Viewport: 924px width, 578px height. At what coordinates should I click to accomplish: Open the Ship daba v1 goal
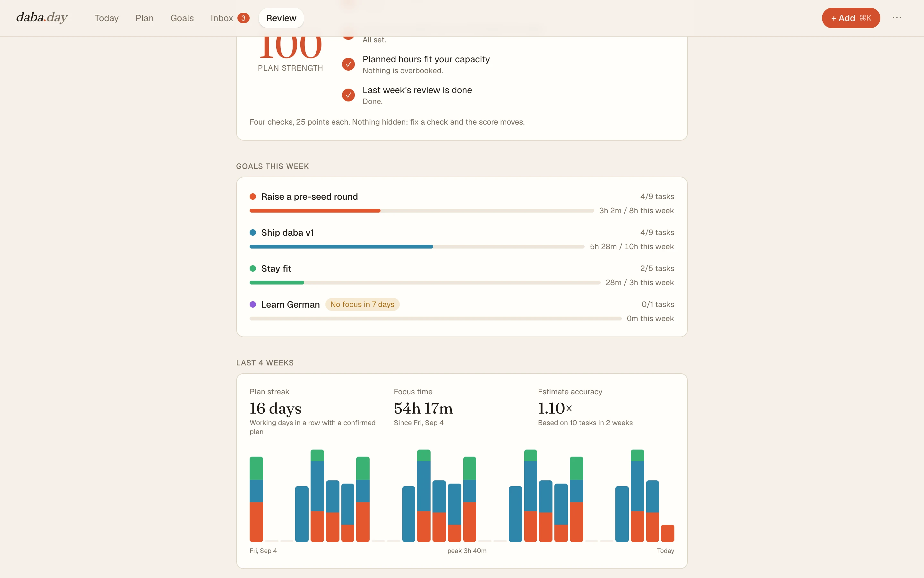[x=287, y=232]
